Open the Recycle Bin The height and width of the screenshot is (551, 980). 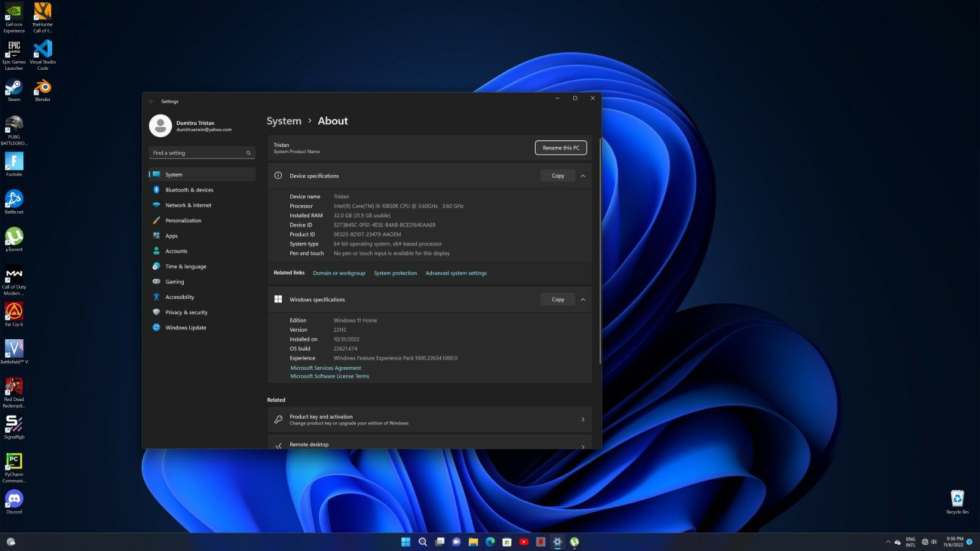[957, 502]
